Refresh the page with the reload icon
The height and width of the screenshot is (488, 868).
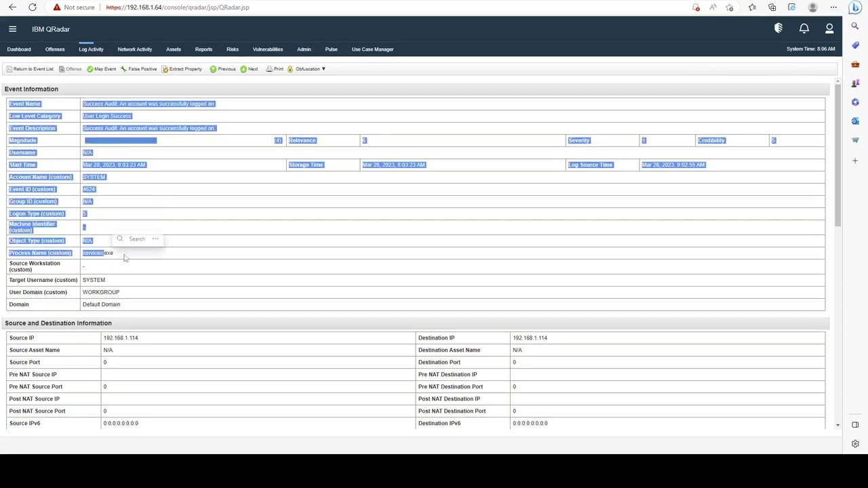click(x=32, y=7)
